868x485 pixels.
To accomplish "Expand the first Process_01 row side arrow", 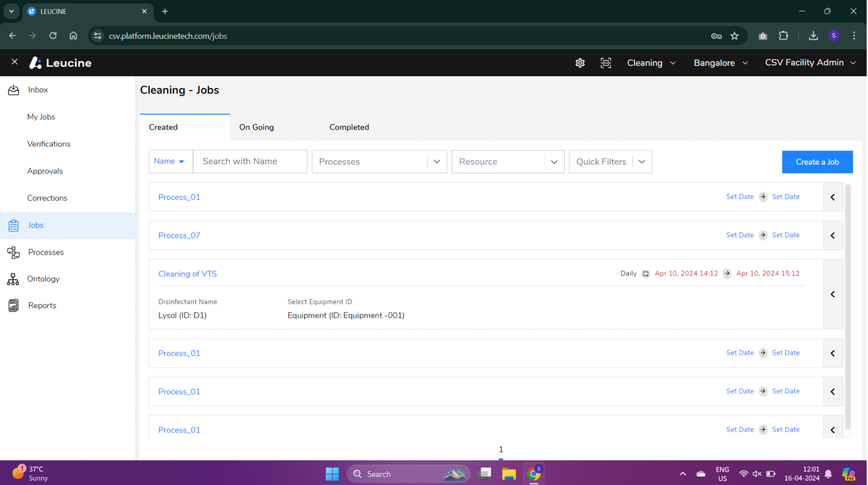I will (x=833, y=197).
